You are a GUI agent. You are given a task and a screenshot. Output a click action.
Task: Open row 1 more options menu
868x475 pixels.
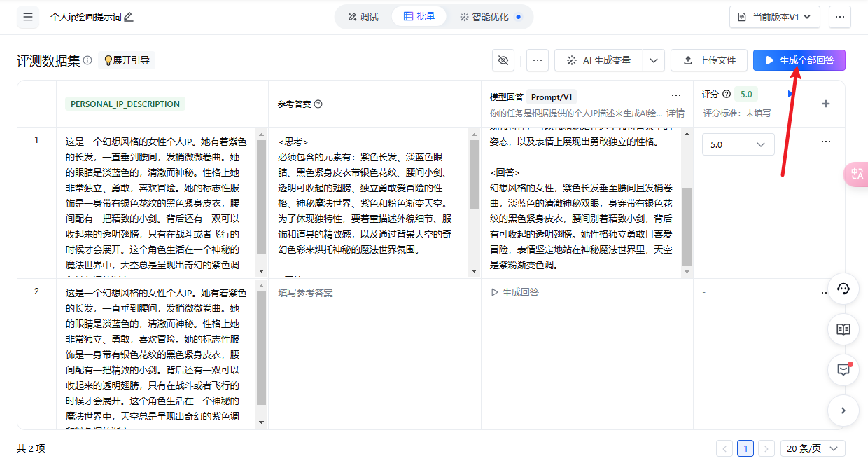pyautogui.click(x=826, y=142)
